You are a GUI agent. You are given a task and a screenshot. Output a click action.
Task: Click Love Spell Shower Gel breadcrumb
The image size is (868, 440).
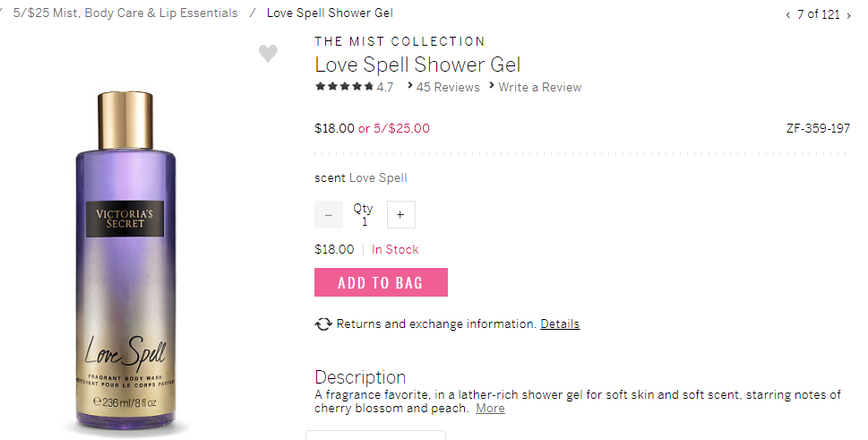[x=330, y=13]
